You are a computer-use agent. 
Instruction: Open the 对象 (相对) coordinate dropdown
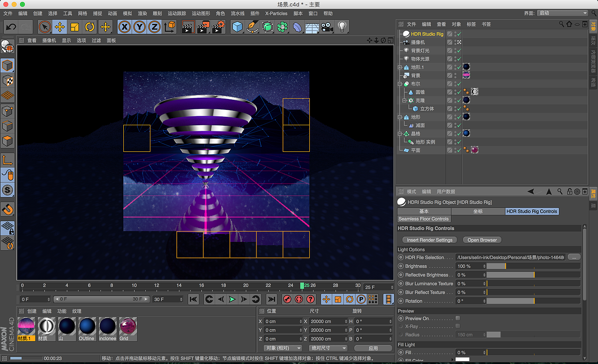coord(283,348)
